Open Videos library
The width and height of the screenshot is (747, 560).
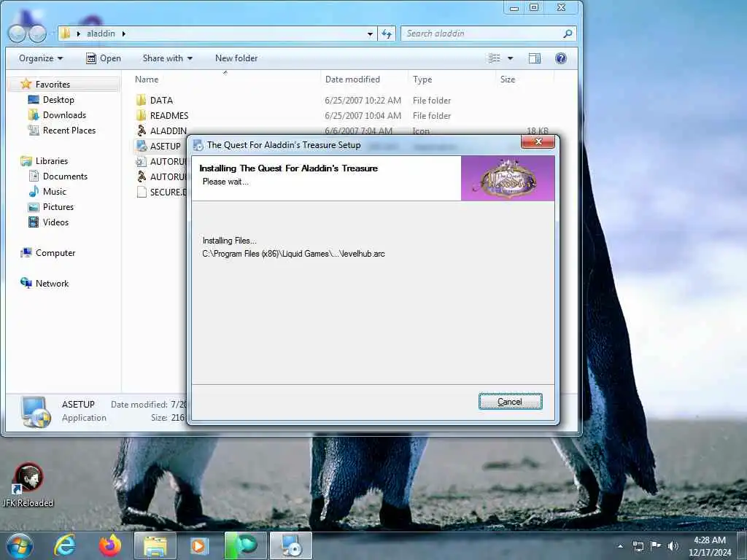tap(55, 222)
